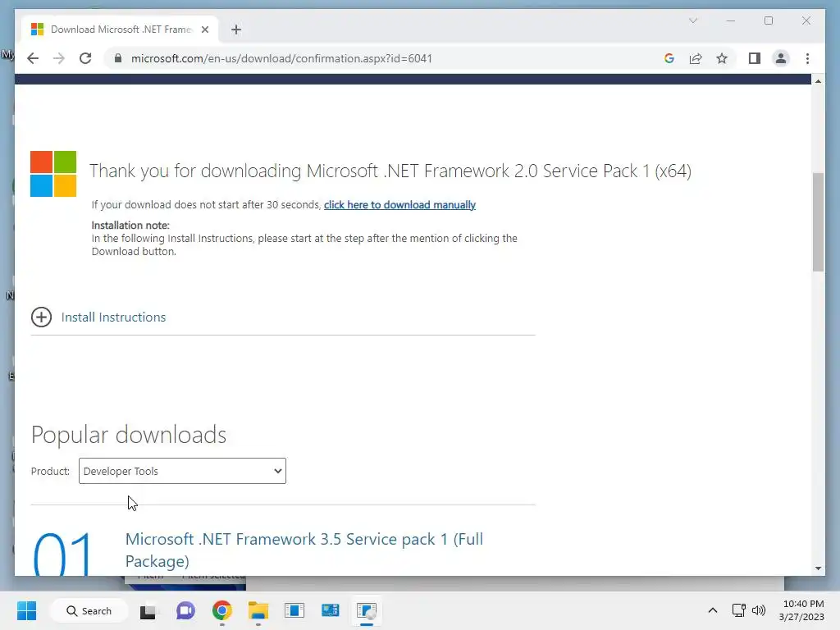
Task: Select the Download Microsoft .NET Framework tab
Action: coord(121,30)
